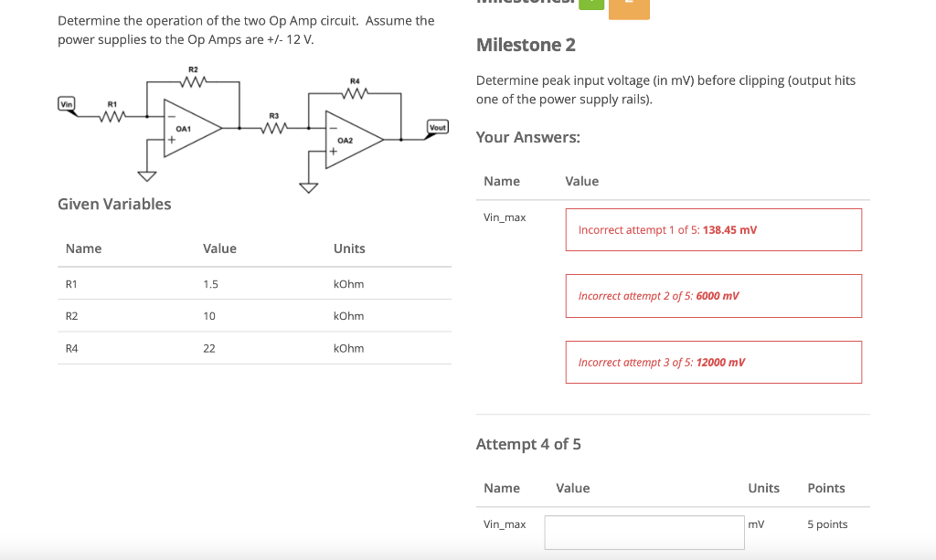936x560 pixels.
Task: Click the Vin_max answer input box
Action: coord(643,532)
